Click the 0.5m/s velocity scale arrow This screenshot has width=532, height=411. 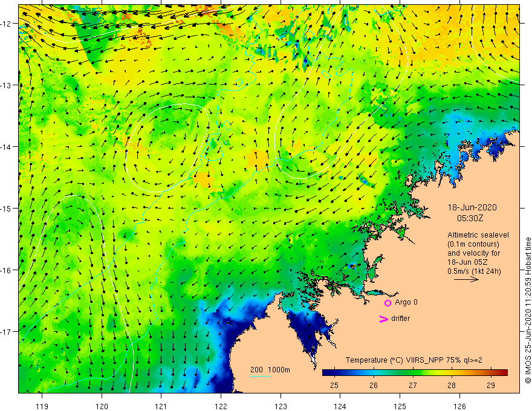point(466,279)
